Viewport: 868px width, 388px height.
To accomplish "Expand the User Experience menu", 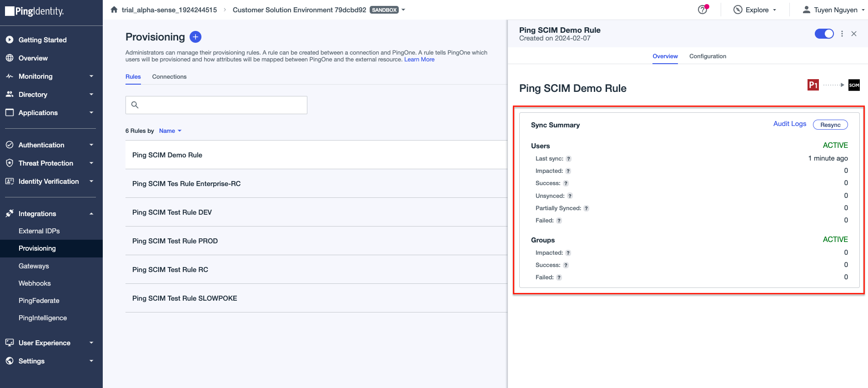I will tap(91, 343).
